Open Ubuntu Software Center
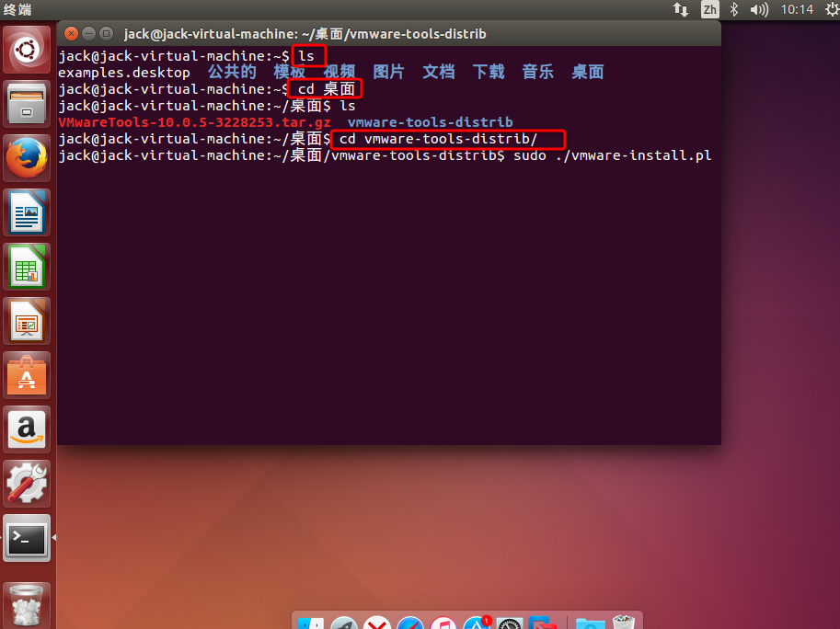 coord(27,375)
